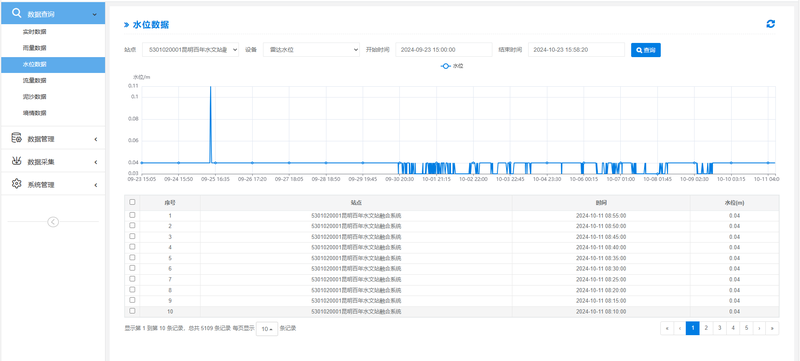This screenshot has height=361, width=800.
Task: Go to the previous page with ‹ button
Action: pos(680,328)
